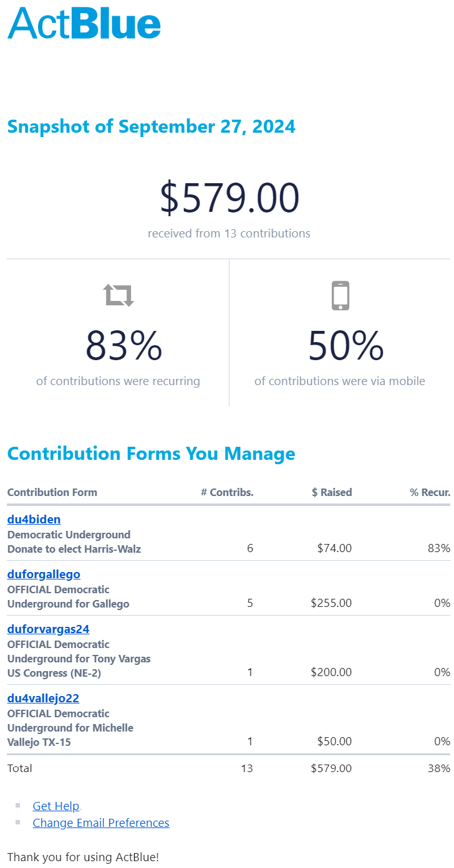454x868 pixels.
Task: Click the Contribution Form column header
Action: pos(52,492)
